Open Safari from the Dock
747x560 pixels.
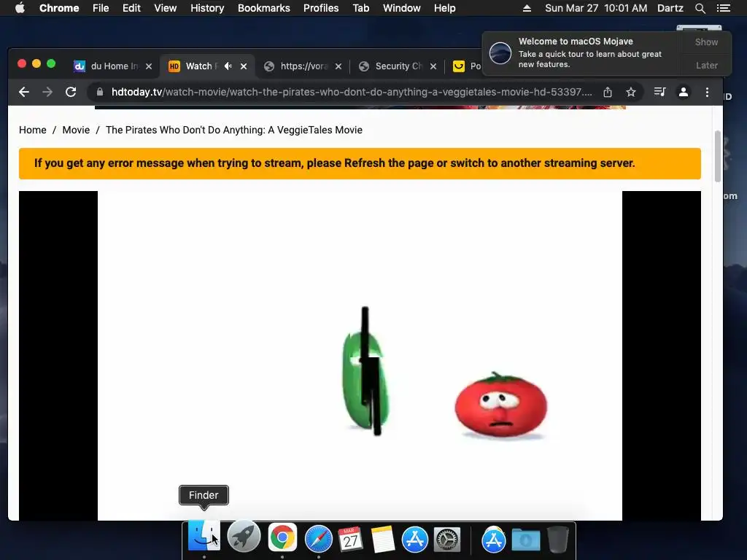[319, 539]
